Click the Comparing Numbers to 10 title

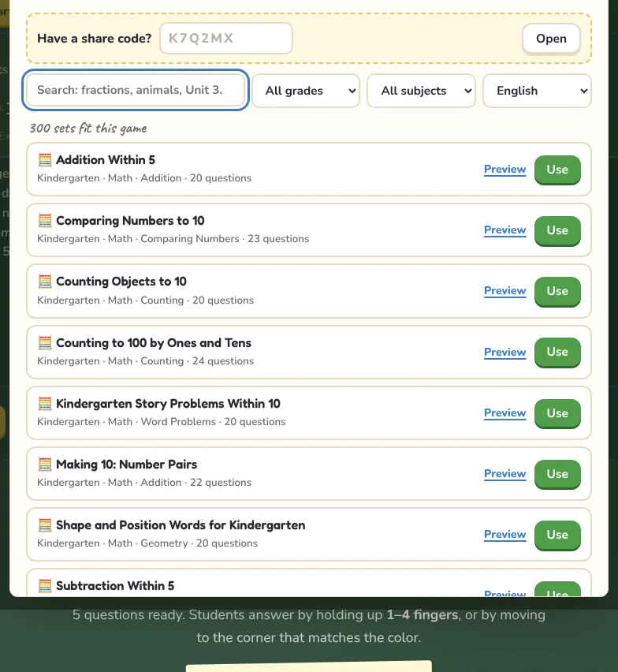[x=130, y=221]
